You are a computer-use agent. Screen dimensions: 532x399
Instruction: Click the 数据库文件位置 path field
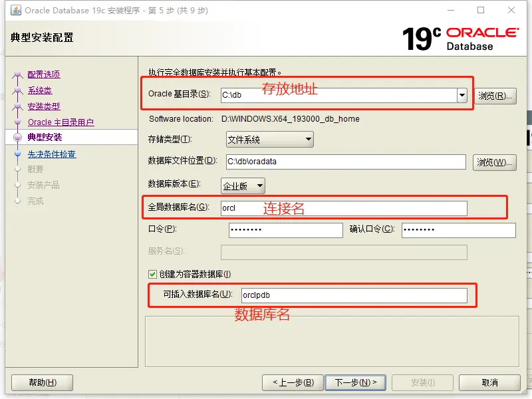pyautogui.click(x=346, y=162)
